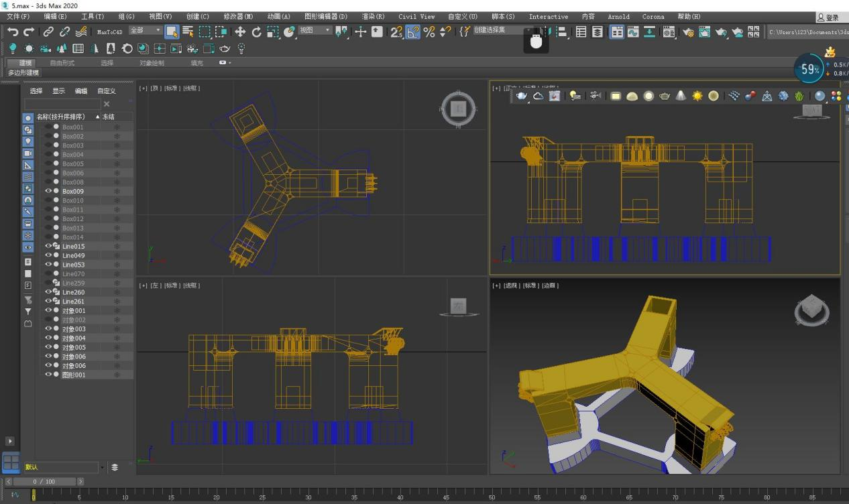Open the top viewport [+] menu

click(143, 88)
